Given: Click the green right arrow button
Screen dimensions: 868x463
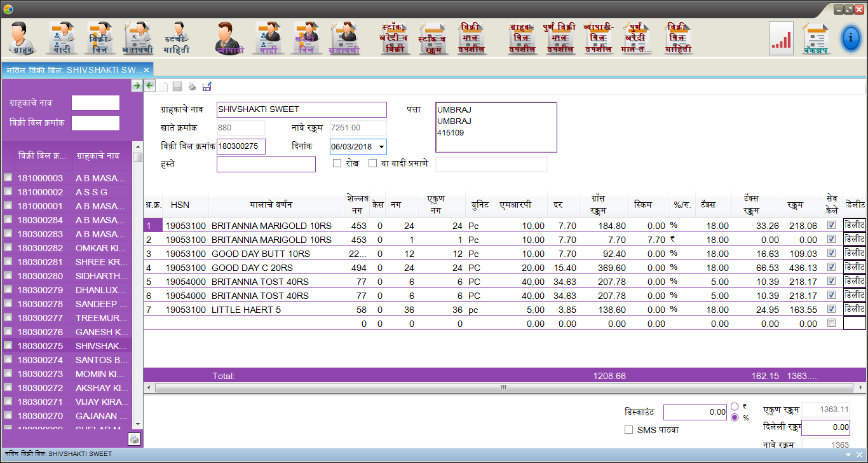Looking at the screenshot, I should pyautogui.click(x=137, y=86).
